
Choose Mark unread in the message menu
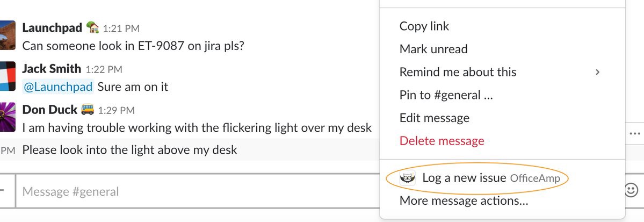tap(433, 49)
